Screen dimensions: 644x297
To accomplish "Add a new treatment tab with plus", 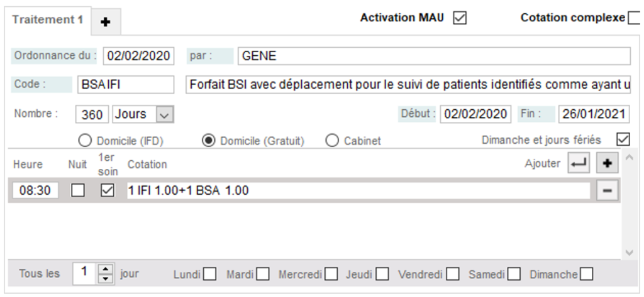I will pyautogui.click(x=106, y=22).
